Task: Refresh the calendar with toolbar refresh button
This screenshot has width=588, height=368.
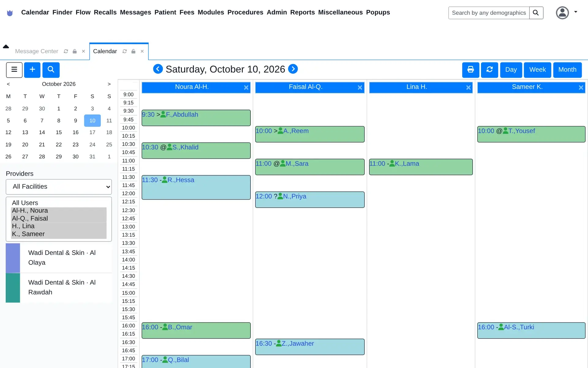Action: (489, 70)
